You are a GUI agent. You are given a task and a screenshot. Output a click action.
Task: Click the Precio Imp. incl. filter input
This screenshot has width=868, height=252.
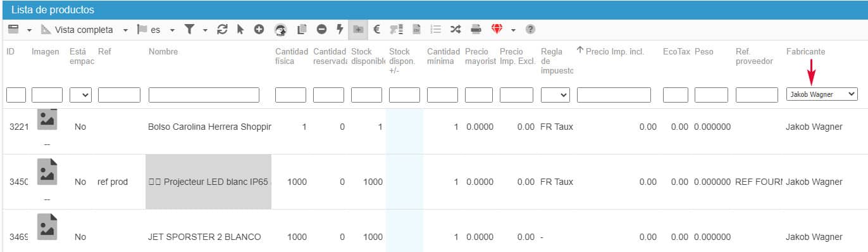click(614, 95)
